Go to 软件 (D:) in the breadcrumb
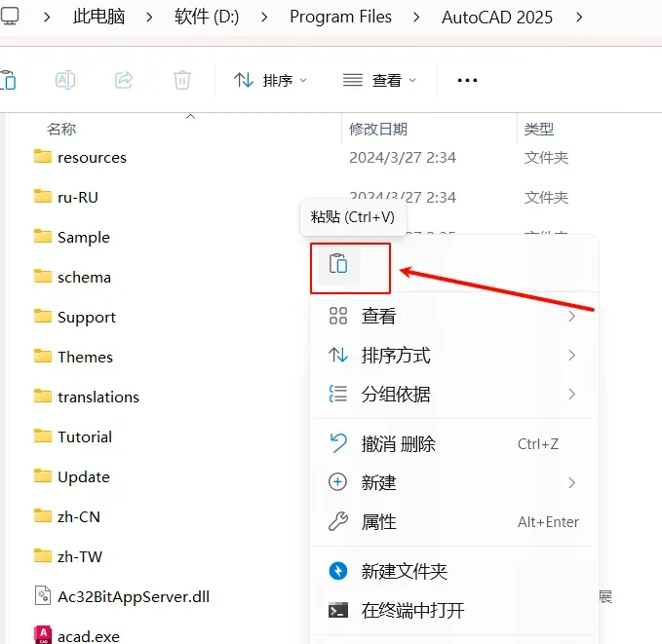Viewport: 662px width, 644px height. 207,17
